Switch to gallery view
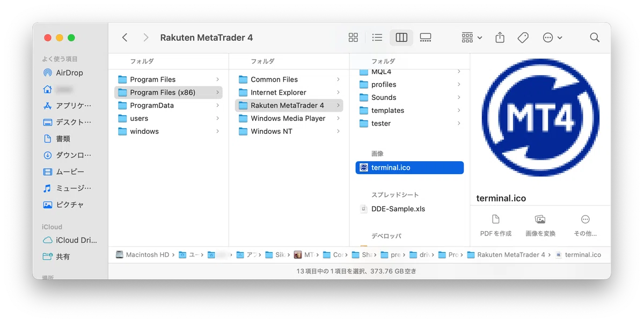Image resolution: width=644 pixels, height=323 pixels. (x=426, y=38)
